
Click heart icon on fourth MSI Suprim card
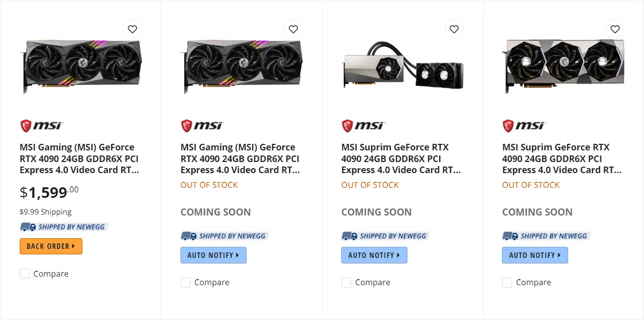click(x=615, y=29)
